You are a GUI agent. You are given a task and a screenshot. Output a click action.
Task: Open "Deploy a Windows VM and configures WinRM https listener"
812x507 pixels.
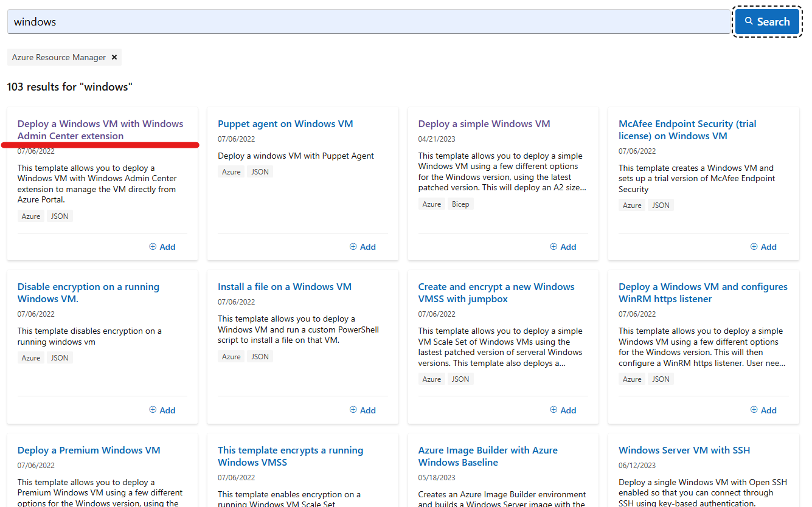[x=703, y=292]
